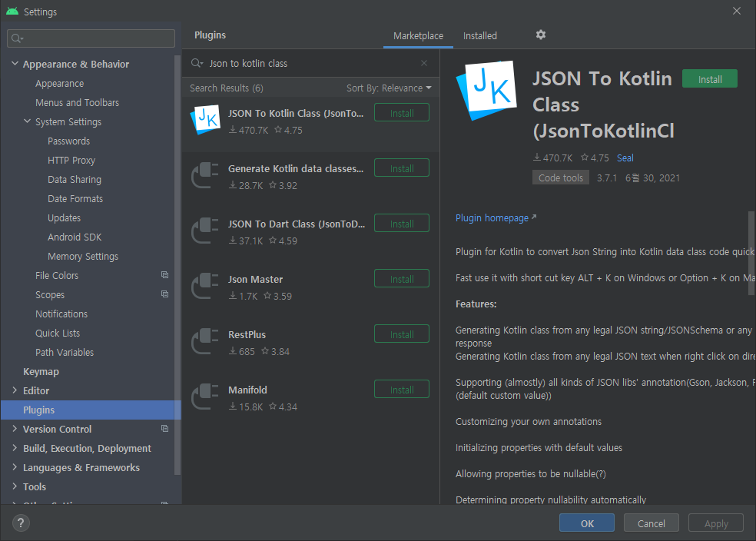756x541 pixels.
Task: Open the Plugin homepage link
Action: pos(492,218)
